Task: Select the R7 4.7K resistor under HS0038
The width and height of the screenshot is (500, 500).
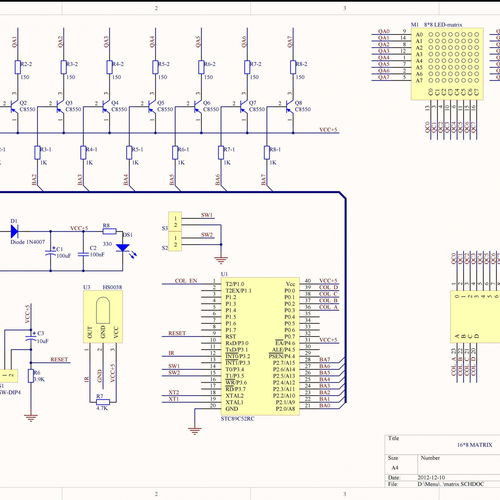Action: (x=102, y=402)
